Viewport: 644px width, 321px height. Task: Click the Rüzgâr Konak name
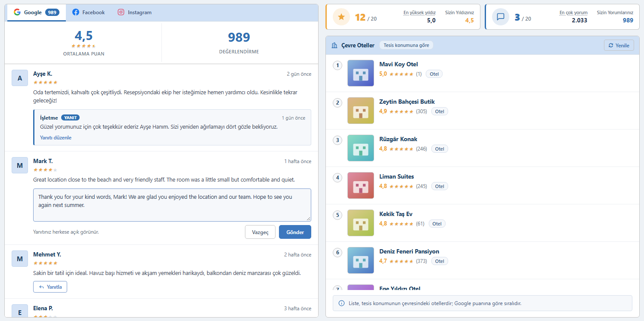coord(398,139)
